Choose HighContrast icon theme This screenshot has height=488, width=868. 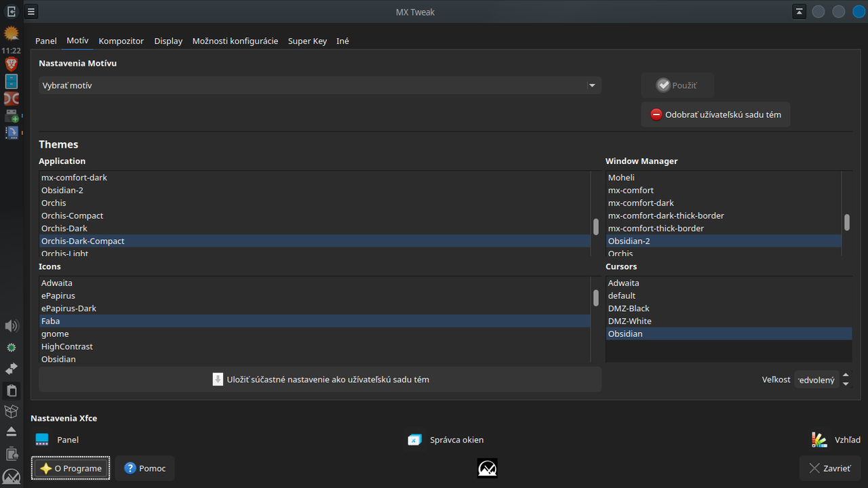point(315,346)
